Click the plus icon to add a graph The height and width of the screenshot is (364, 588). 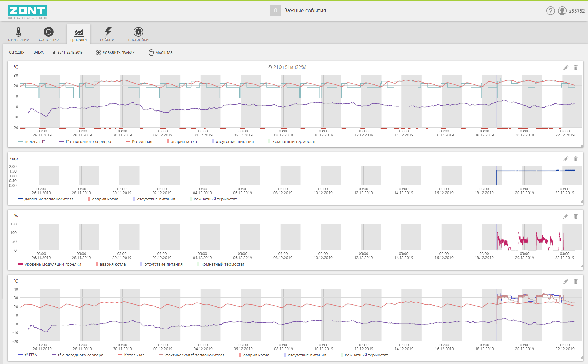pyautogui.click(x=99, y=53)
